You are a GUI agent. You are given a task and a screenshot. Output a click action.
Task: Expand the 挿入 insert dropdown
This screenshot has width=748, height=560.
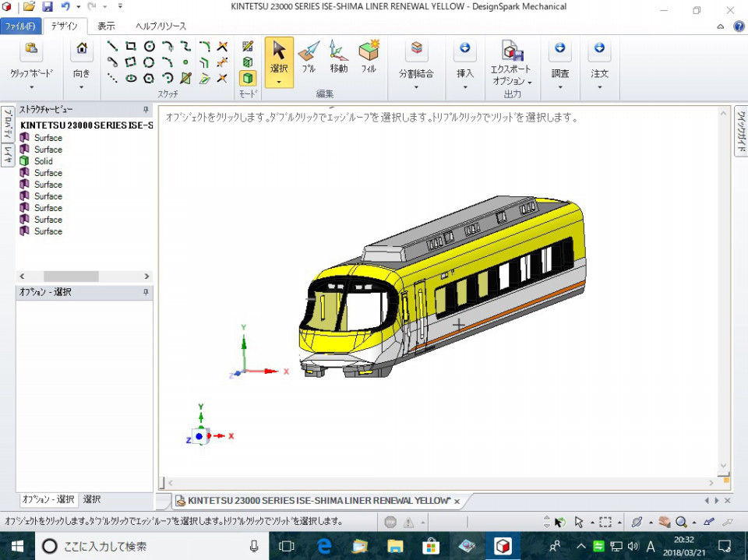tap(465, 87)
